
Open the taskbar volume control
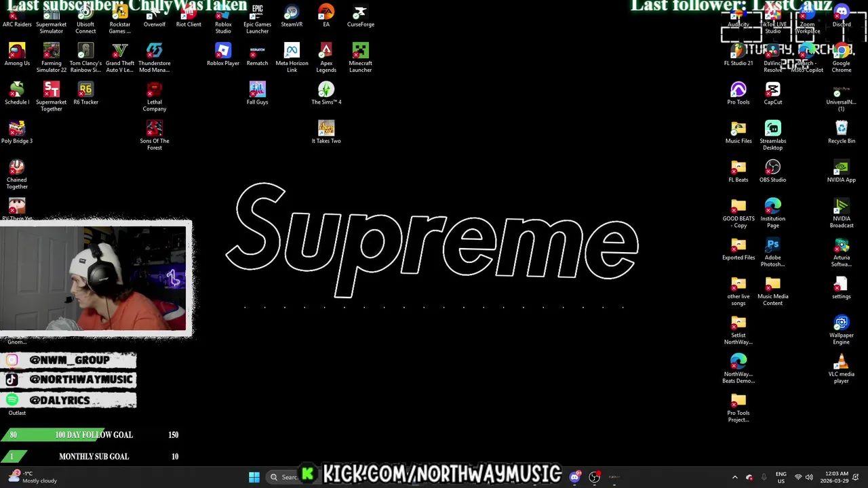click(809, 477)
